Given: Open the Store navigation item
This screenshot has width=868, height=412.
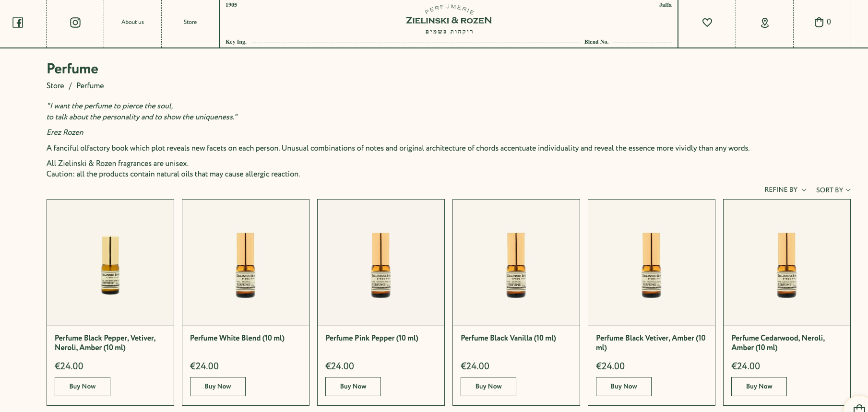Looking at the screenshot, I should [x=190, y=22].
